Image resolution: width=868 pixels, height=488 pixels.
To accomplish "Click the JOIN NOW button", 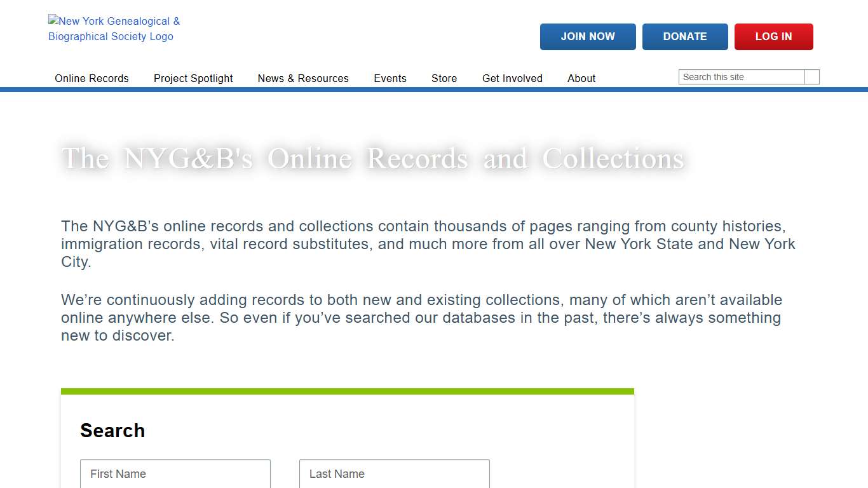I will click(x=587, y=36).
